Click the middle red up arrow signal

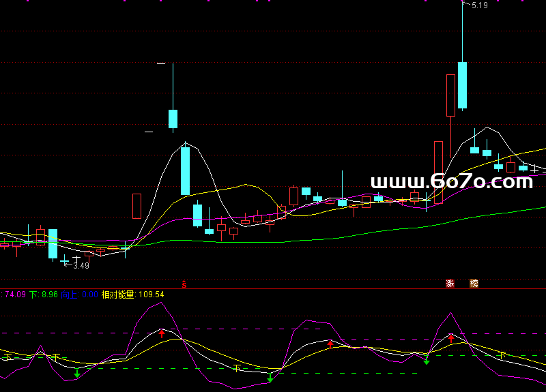point(331,344)
